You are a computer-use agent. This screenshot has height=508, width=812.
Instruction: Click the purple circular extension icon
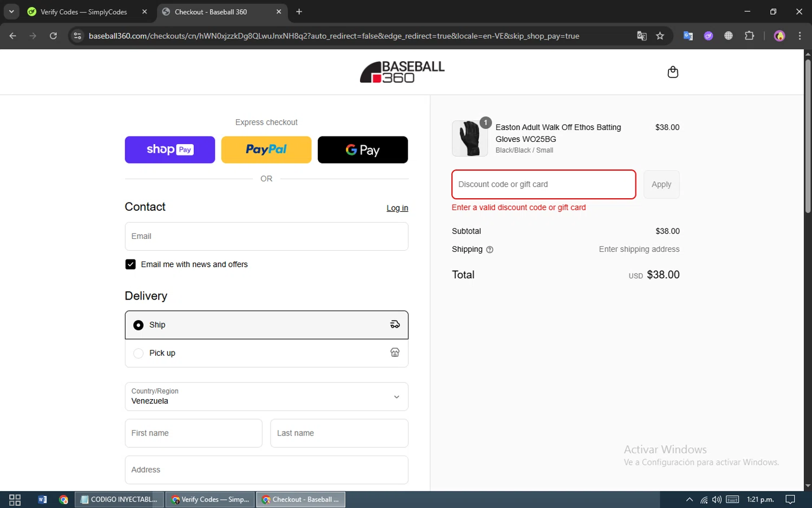point(708,36)
